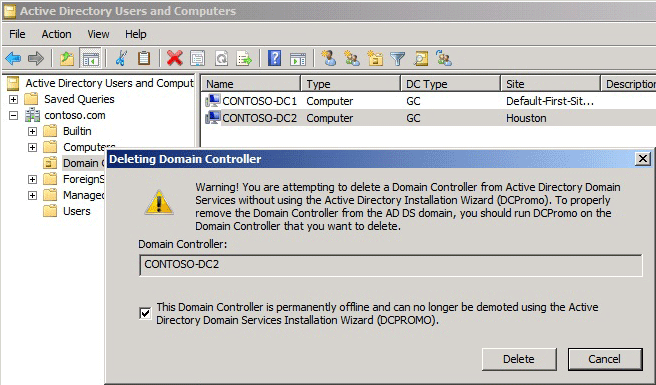Screen dimensions: 656x385
Task: Open the Action menu
Action: click(x=56, y=34)
